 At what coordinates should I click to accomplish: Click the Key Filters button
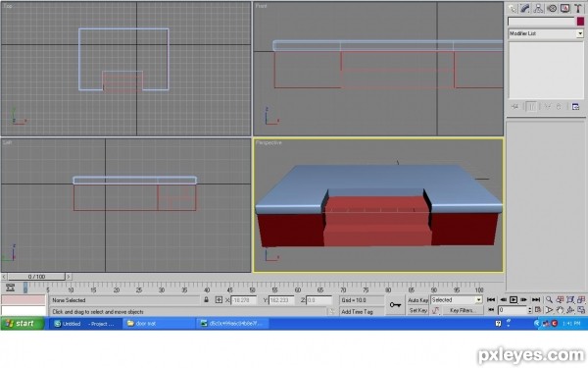(462, 310)
